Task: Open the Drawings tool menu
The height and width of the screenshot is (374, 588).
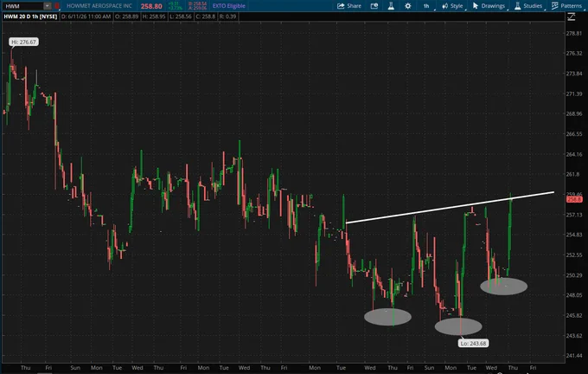Action: tap(489, 6)
